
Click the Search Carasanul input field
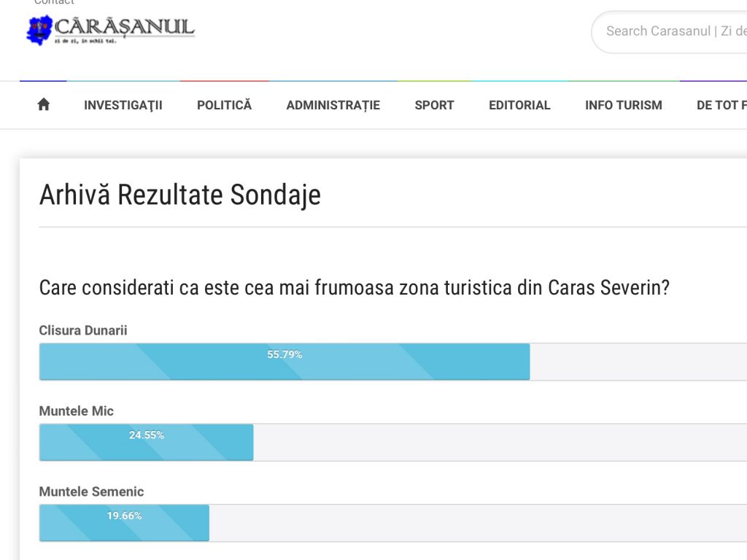click(x=670, y=31)
